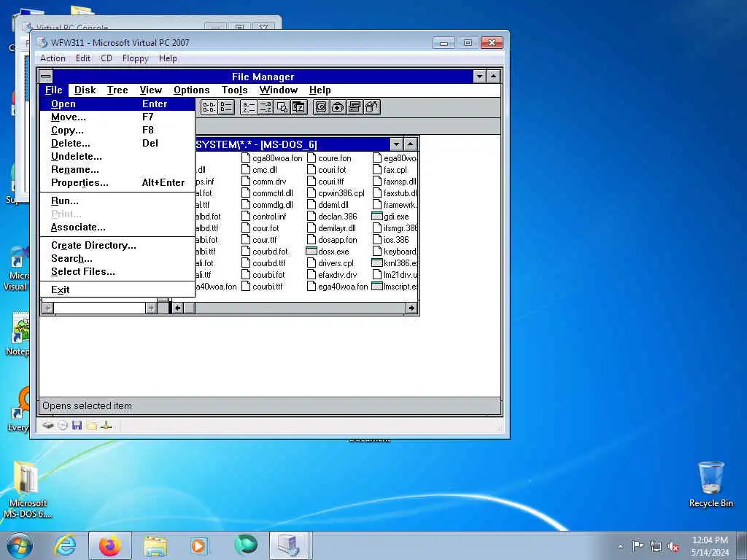Viewport: 747px width, 560px height.
Task: Select the drivers.cpl file
Action: coord(330,262)
